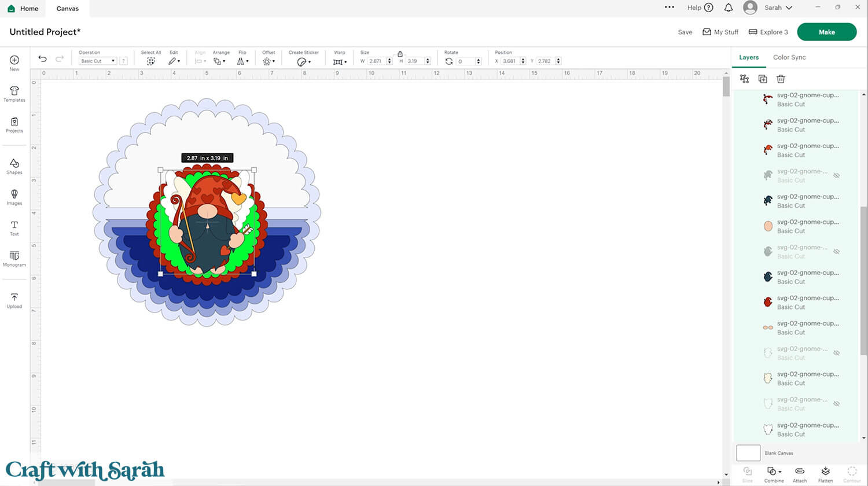Open Help

[700, 8]
